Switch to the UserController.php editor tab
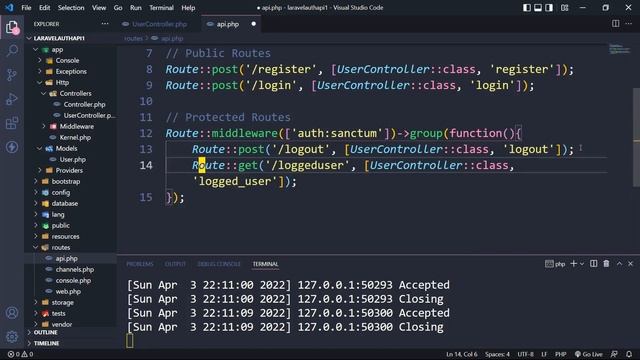 click(159, 24)
